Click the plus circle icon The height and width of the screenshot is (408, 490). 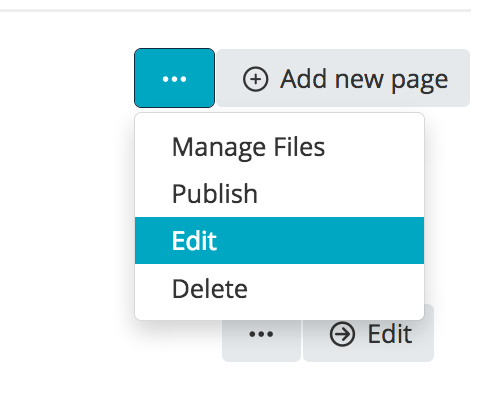(x=255, y=79)
